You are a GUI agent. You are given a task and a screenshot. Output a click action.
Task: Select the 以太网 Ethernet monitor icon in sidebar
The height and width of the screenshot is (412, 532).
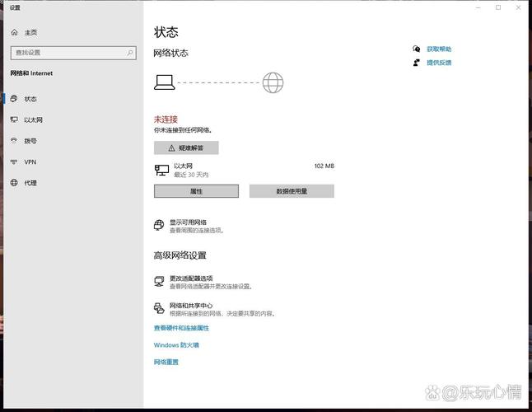tap(14, 119)
